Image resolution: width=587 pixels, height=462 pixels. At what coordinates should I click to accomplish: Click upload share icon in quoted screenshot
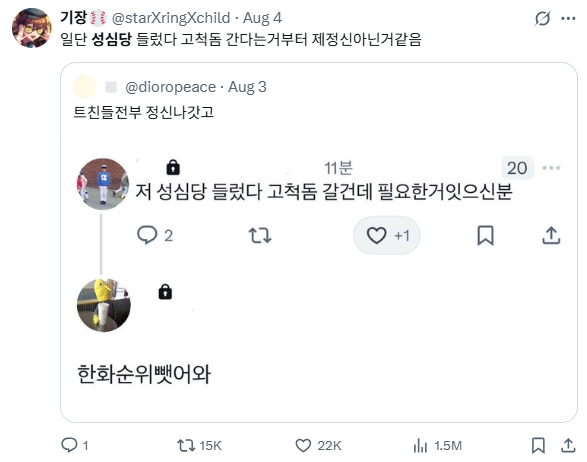click(x=551, y=235)
